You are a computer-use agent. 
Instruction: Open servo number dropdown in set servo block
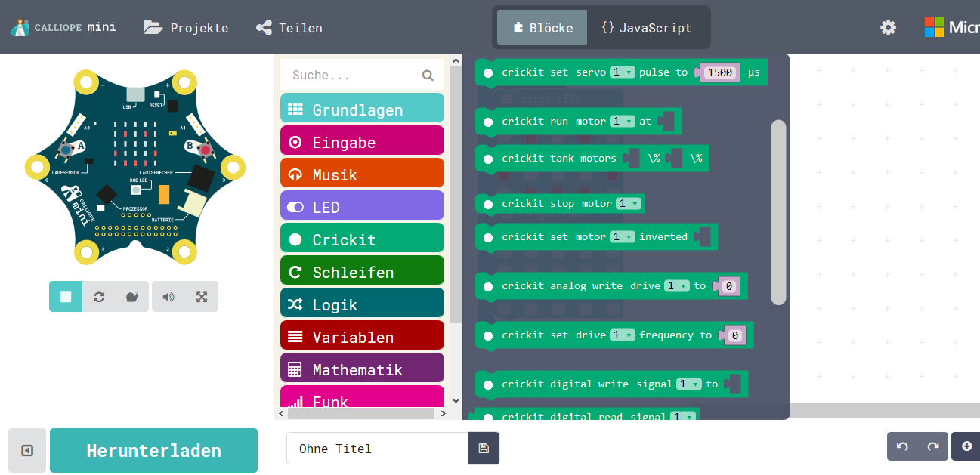click(623, 72)
